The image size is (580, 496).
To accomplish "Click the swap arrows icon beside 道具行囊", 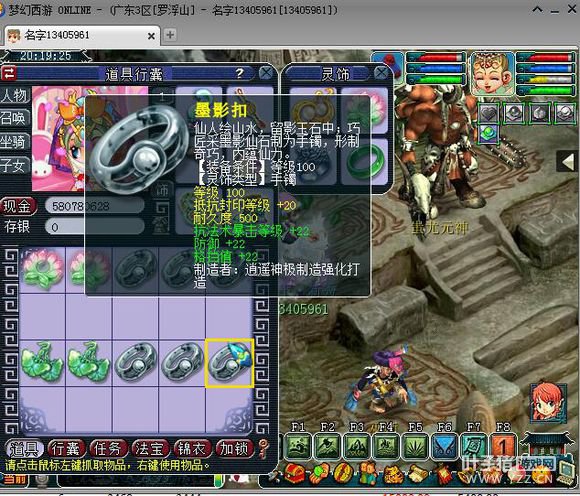I will (9, 73).
